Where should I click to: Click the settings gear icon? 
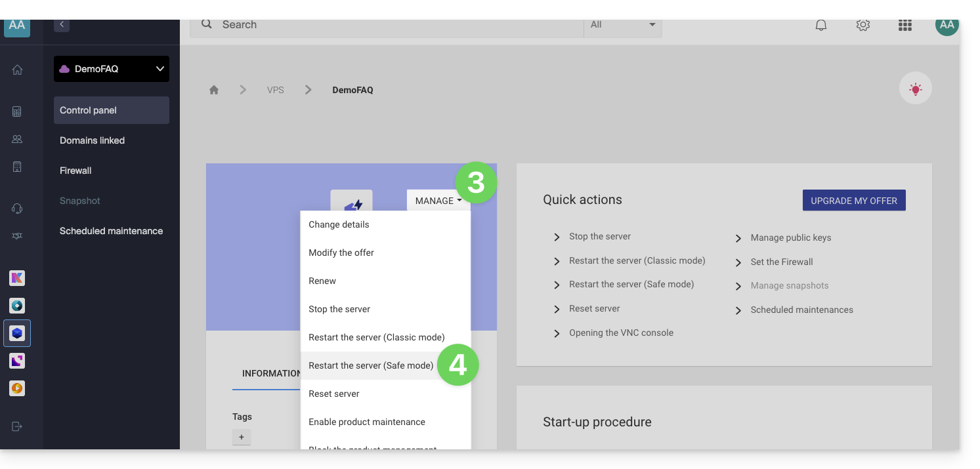point(863,24)
